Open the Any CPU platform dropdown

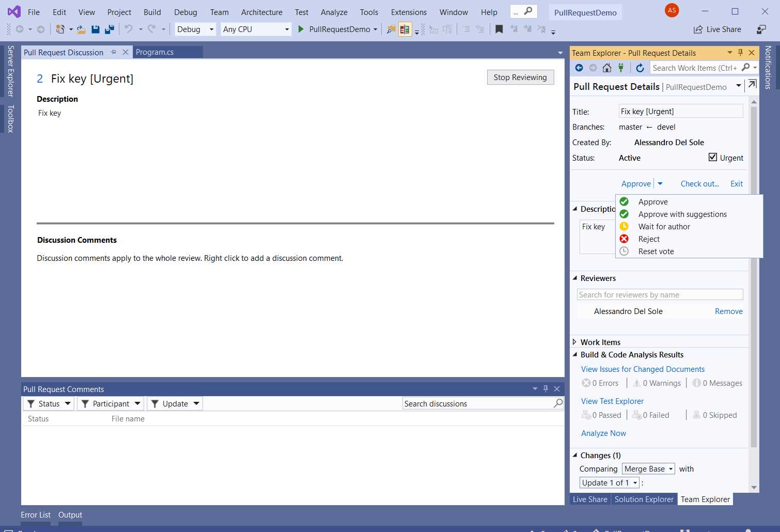(x=286, y=29)
